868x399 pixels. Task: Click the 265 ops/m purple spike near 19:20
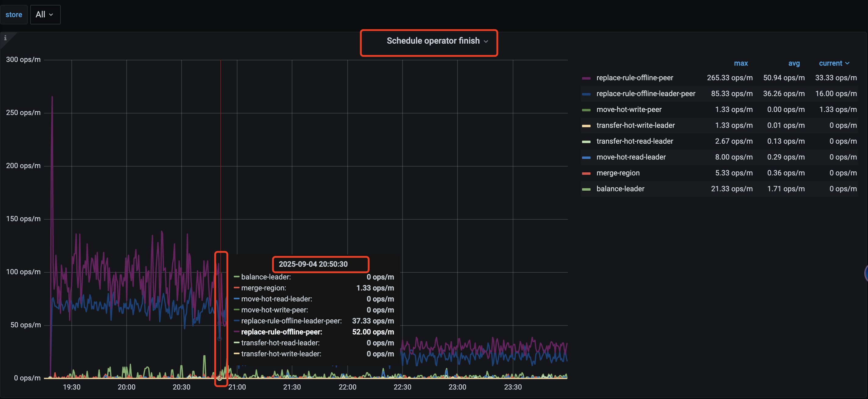point(52,98)
